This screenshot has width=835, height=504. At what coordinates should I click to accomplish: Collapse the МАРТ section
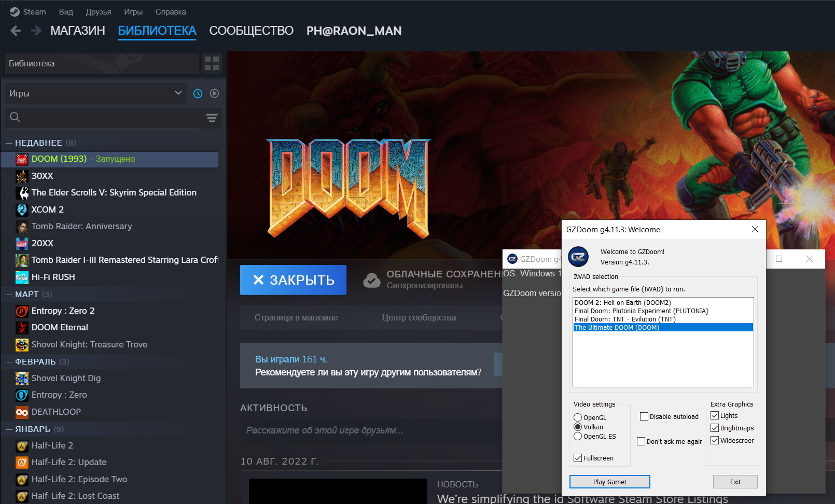pyautogui.click(x=9, y=294)
